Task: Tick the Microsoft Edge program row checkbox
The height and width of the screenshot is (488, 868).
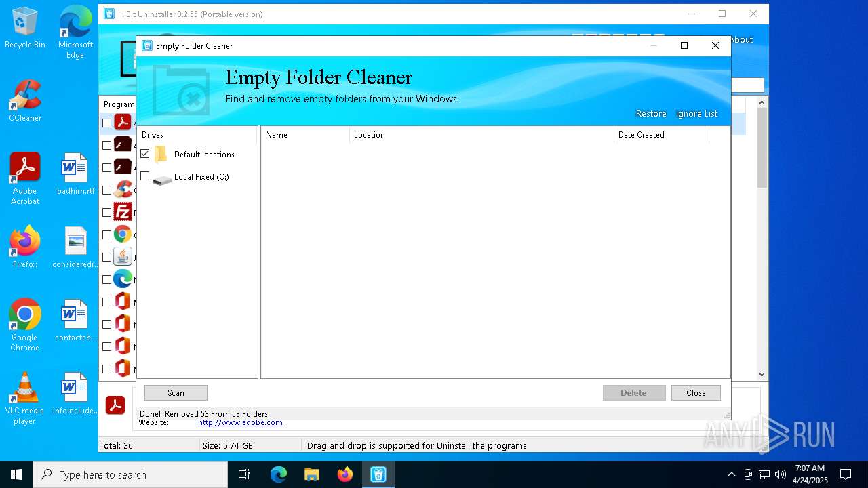Action: [x=106, y=279]
